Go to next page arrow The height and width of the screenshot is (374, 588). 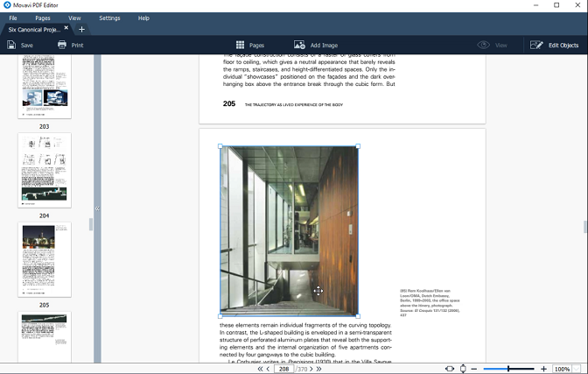tap(311, 369)
